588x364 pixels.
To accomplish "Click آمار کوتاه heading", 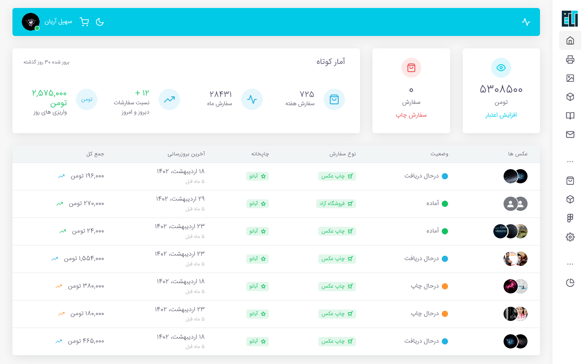I will click(x=331, y=61).
